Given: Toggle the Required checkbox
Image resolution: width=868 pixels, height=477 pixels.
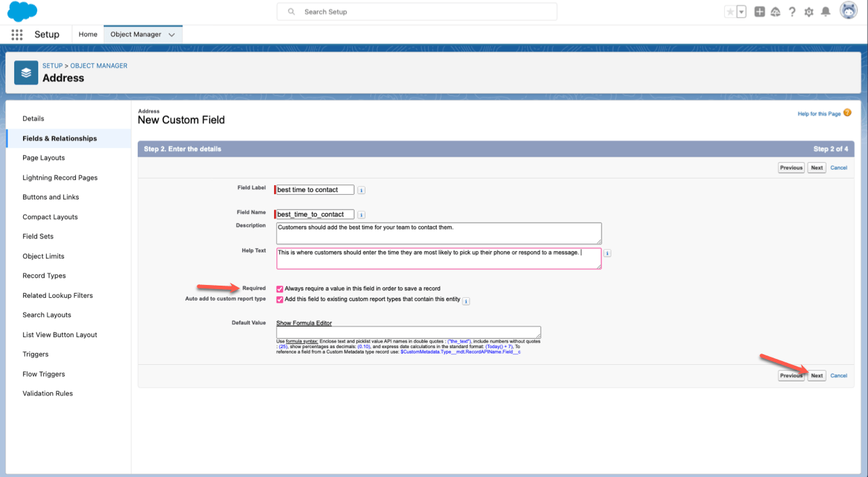Looking at the screenshot, I should 279,288.
